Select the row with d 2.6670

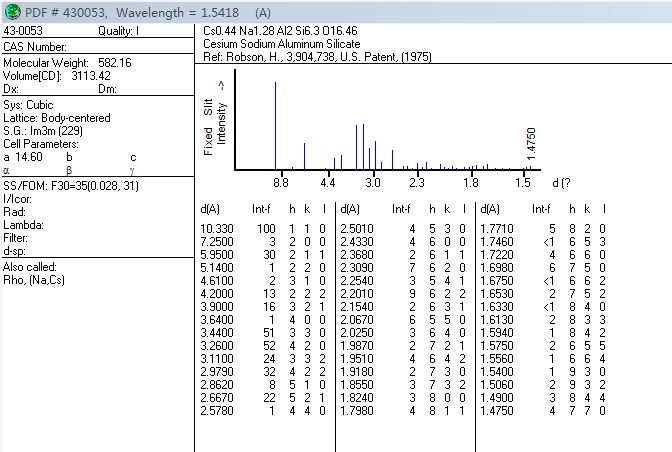(263, 398)
